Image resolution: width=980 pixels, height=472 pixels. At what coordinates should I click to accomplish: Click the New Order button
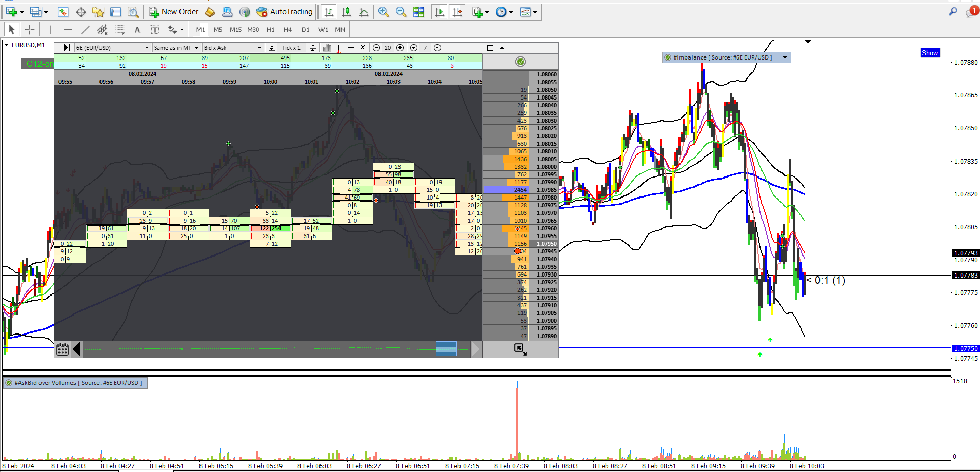pos(174,12)
